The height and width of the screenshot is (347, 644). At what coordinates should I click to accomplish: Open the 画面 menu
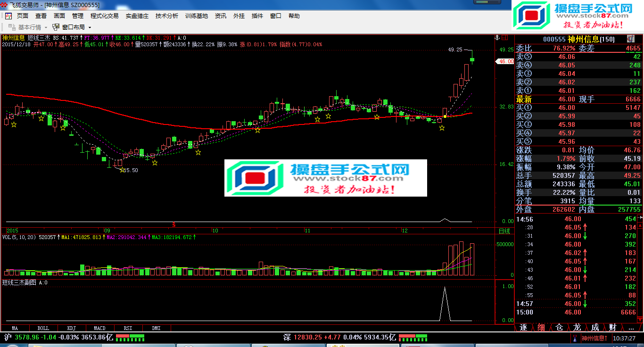(x=59, y=16)
